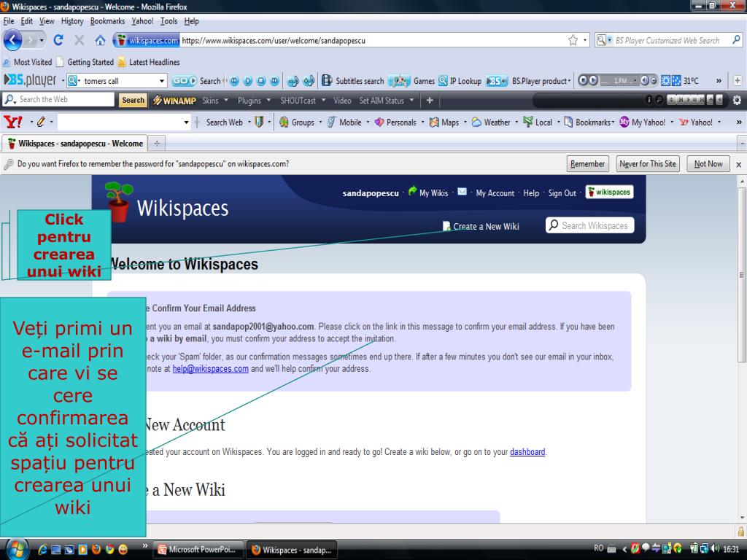Expand the BS.player search box dropdown
Viewport: 747px width, 560px height.
[x=162, y=81]
